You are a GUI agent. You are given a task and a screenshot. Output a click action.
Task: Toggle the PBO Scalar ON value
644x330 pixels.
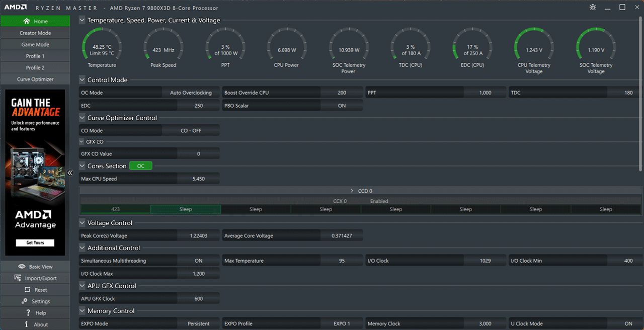pyautogui.click(x=342, y=106)
